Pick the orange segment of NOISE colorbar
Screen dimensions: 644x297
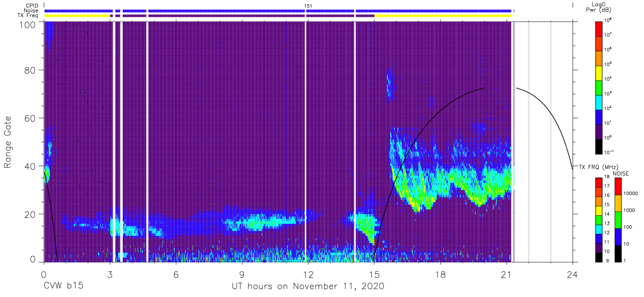(617, 203)
